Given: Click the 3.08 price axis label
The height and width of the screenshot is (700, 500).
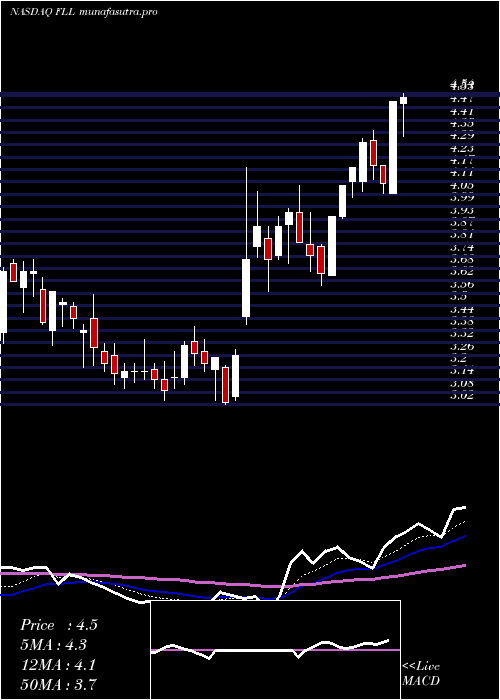Looking at the screenshot, I should tap(462, 383).
